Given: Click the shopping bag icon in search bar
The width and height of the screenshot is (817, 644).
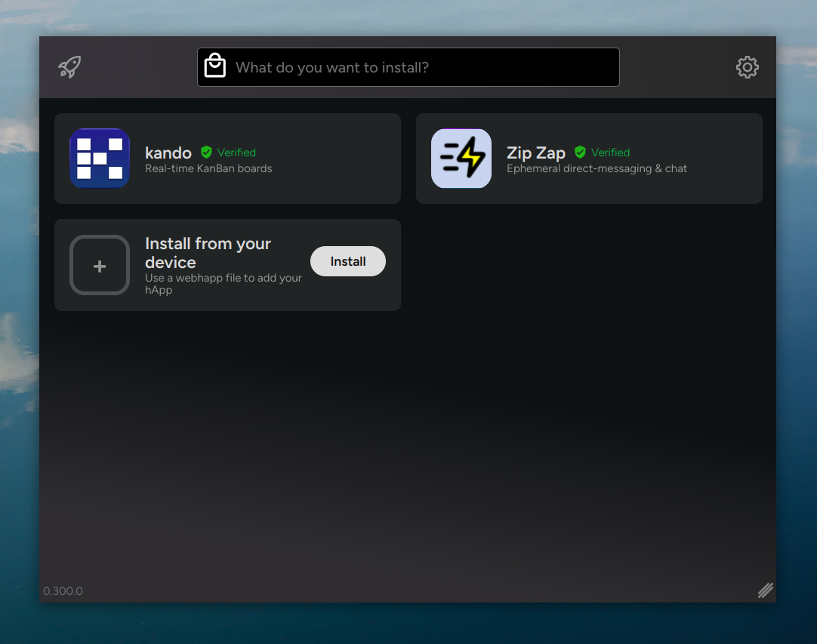Looking at the screenshot, I should point(214,66).
